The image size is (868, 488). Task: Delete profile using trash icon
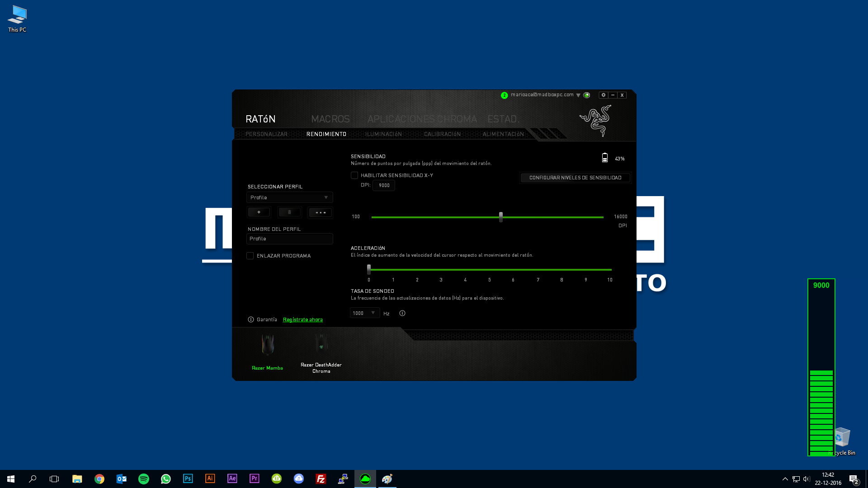(x=289, y=212)
